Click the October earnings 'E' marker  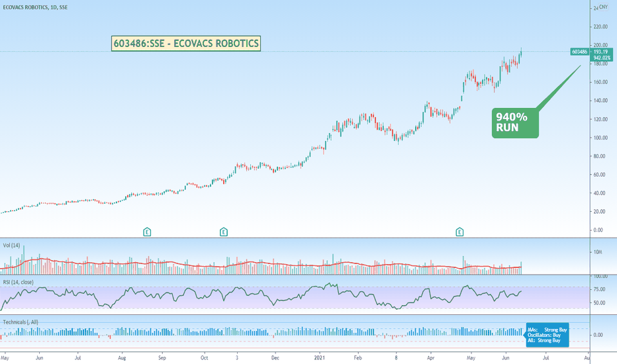[224, 232]
